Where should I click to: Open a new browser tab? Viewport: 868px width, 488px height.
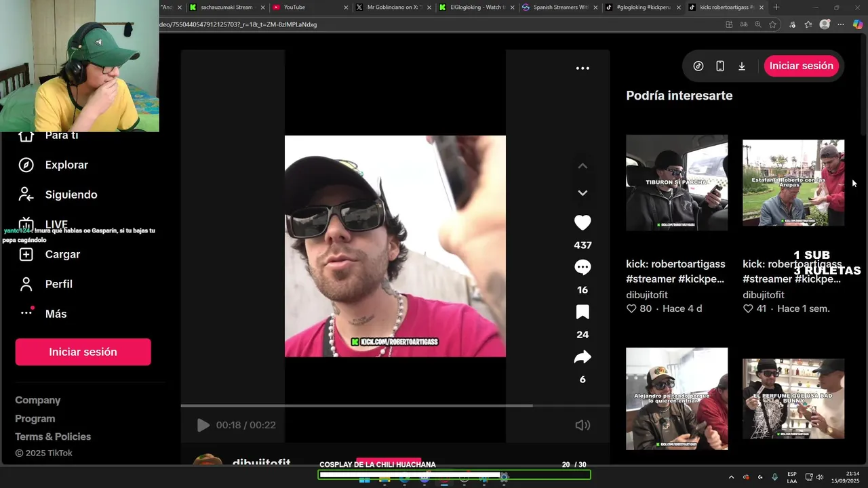tap(776, 7)
